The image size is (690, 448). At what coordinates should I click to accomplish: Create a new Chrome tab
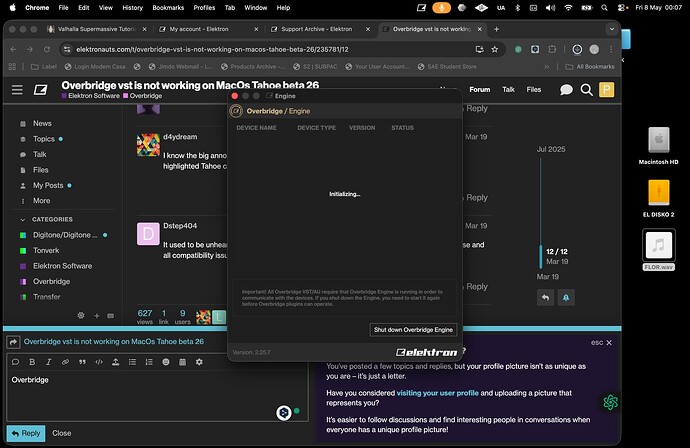click(496, 29)
